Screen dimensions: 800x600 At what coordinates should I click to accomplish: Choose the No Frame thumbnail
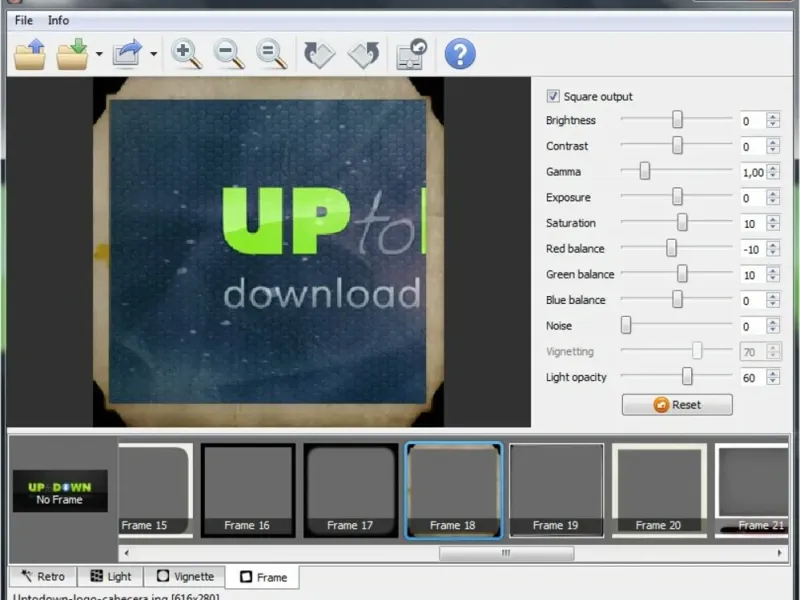tap(59, 492)
